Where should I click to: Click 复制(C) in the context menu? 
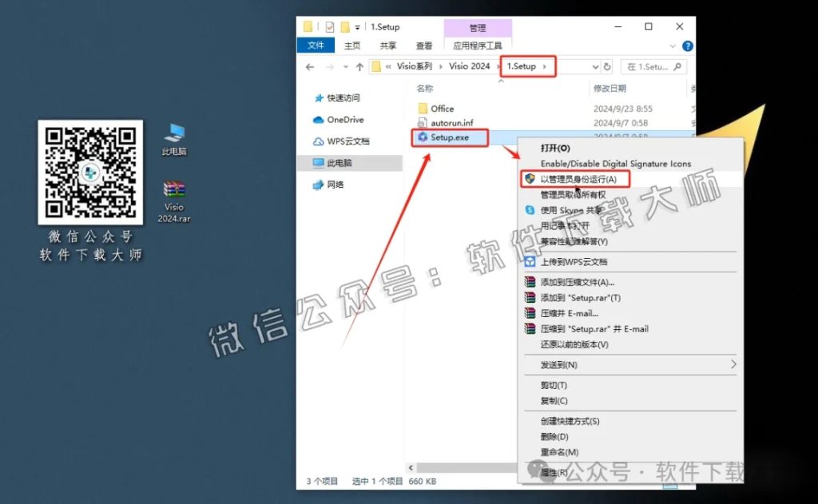(x=556, y=401)
